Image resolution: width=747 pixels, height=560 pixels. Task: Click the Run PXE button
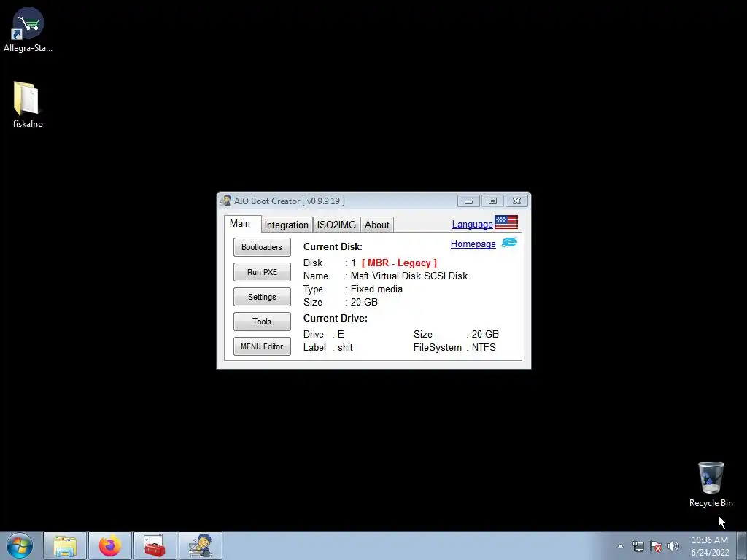(x=262, y=272)
